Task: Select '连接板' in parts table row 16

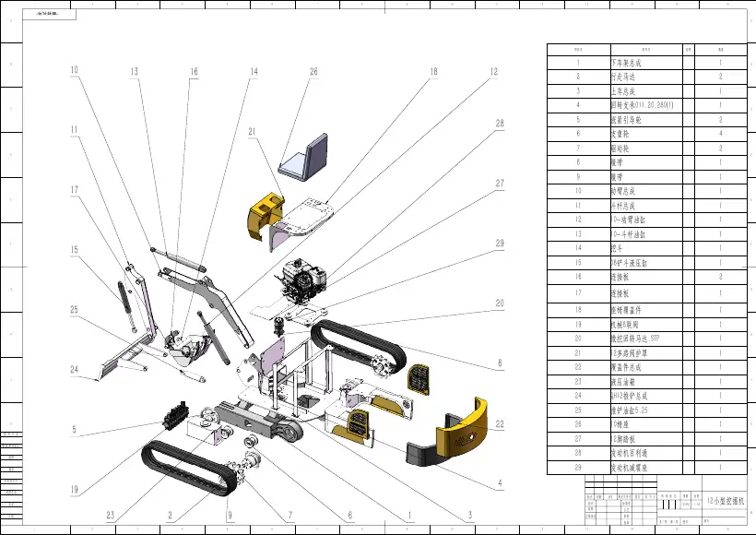Action: click(620, 277)
